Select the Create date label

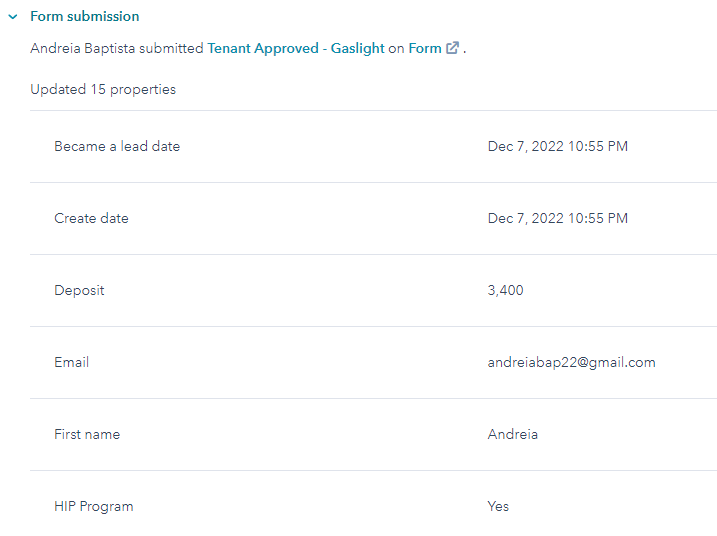(91, 218)
